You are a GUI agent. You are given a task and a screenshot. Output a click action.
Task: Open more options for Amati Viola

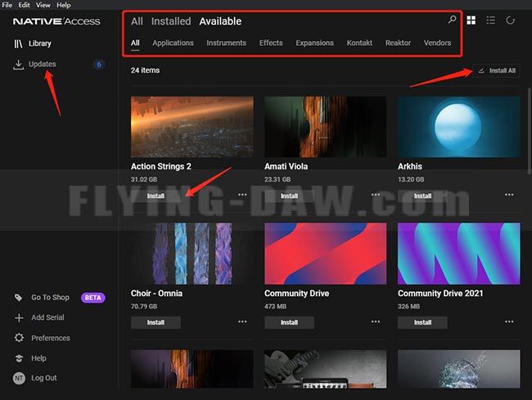(x=375, y=195)
